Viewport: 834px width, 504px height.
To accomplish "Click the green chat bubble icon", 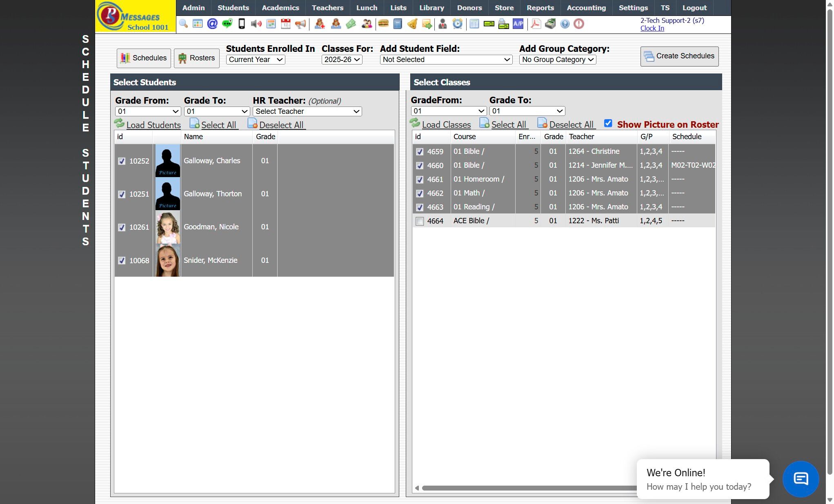I will click(227, 24).
